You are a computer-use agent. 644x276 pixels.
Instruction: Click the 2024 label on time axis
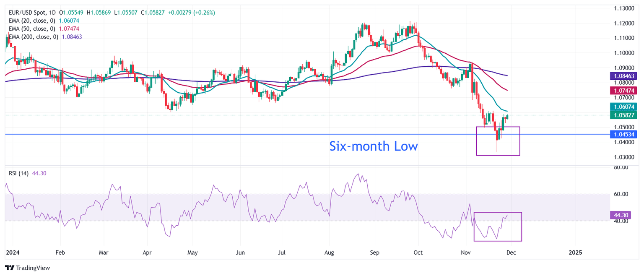[13, 253]
